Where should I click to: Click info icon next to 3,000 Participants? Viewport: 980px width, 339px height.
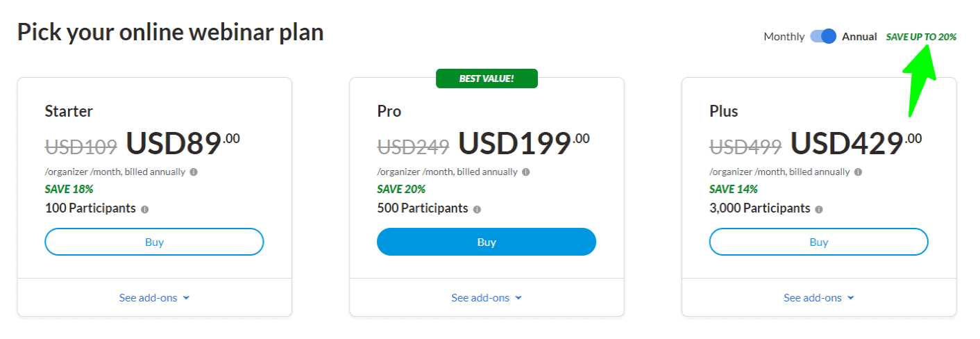(819, 209)
